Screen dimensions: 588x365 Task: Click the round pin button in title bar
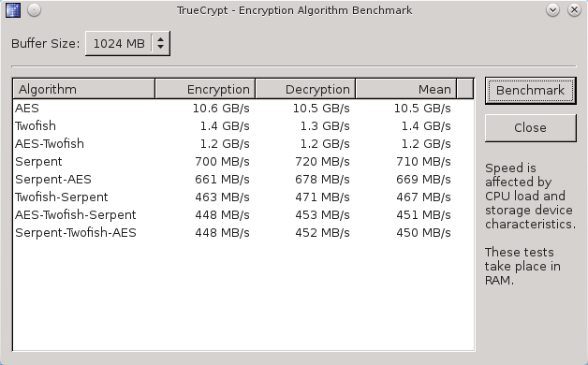(x=34, y=10)
